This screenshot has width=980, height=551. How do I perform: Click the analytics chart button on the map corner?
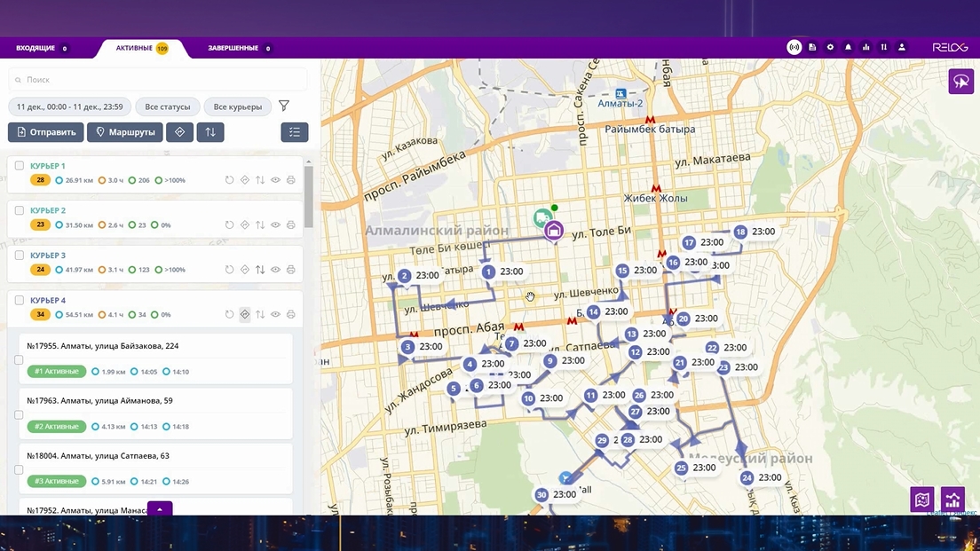(953, 500)
